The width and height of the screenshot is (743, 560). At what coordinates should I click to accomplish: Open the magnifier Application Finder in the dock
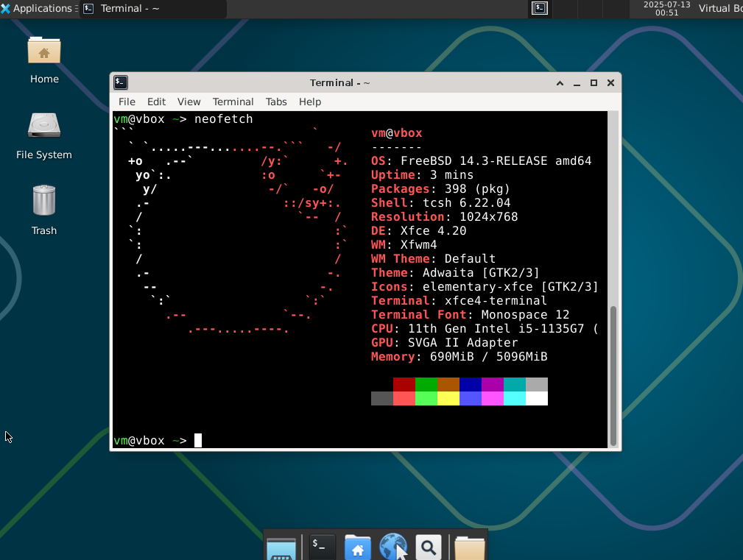429,547
